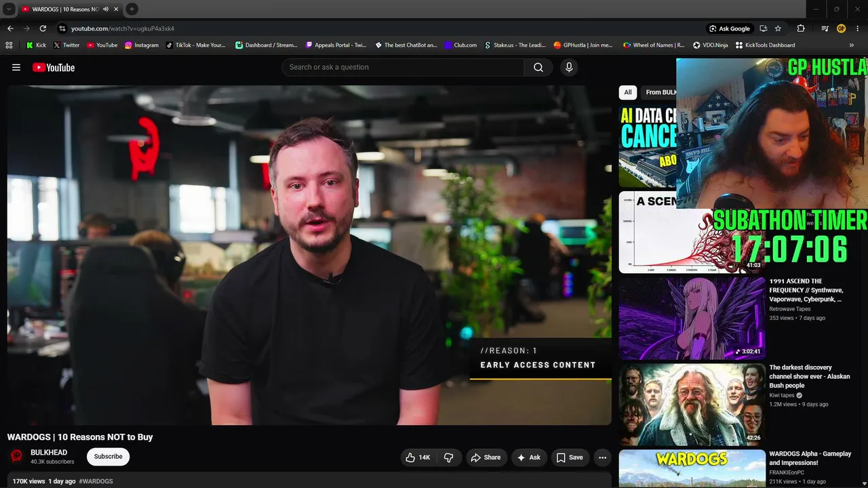868x488 pixels.
Task: Mute the tab via the speaker icon
Action: pyautogui.click(x=106, y=9)
